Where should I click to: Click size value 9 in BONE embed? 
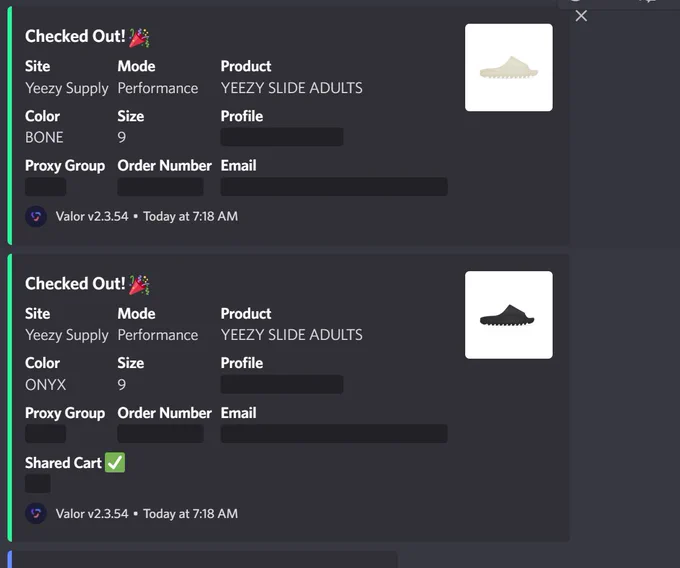click(122, 137)
